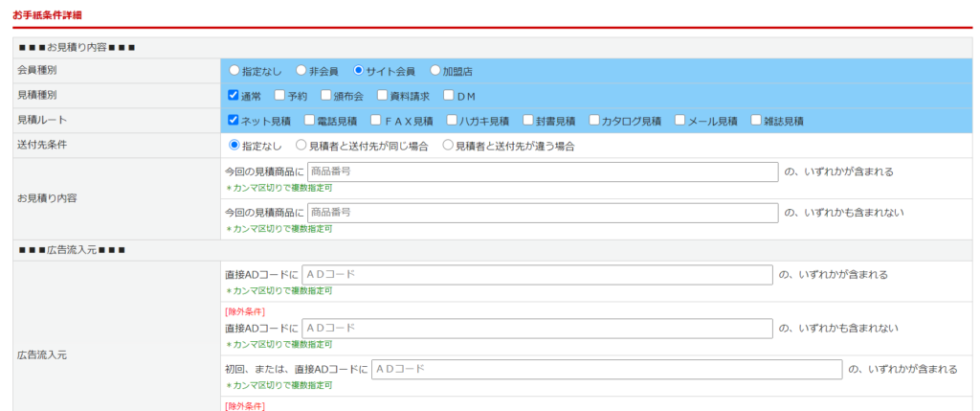This screenshot has width=980, height=411.
Task: Tick the 雑誌見積 checkbox
Action: point(756,121)
